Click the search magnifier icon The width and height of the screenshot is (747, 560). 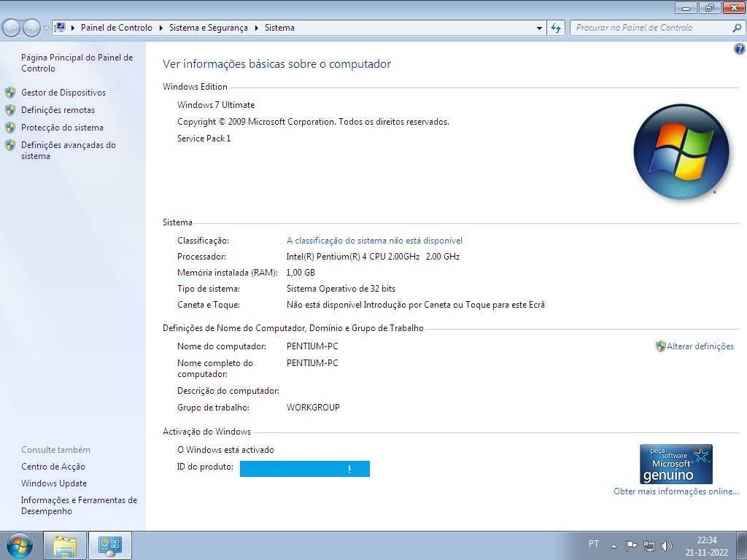click(737, 28)
